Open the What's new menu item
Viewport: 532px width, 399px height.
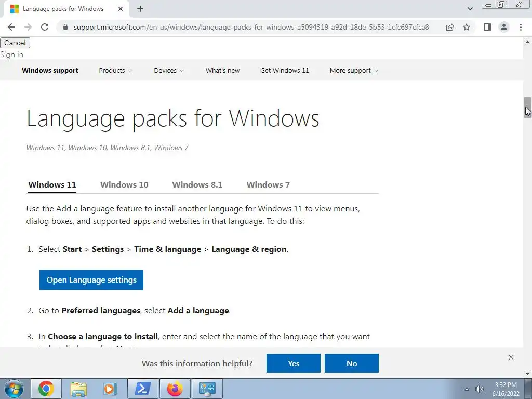point(222,70)
